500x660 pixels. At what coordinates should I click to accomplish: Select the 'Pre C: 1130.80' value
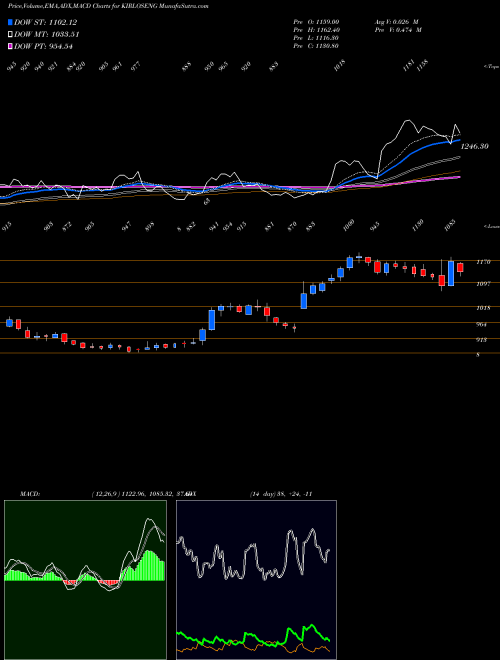coord(316,46)
